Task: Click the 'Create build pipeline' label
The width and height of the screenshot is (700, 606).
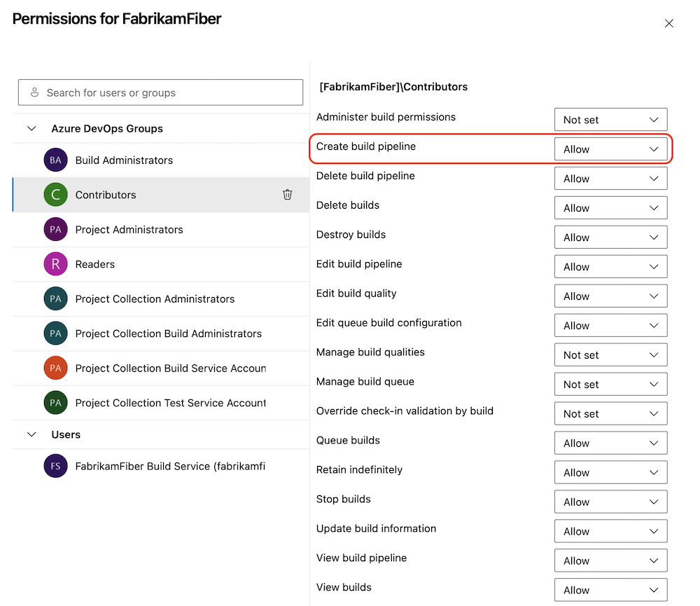Action: (366, 146)
